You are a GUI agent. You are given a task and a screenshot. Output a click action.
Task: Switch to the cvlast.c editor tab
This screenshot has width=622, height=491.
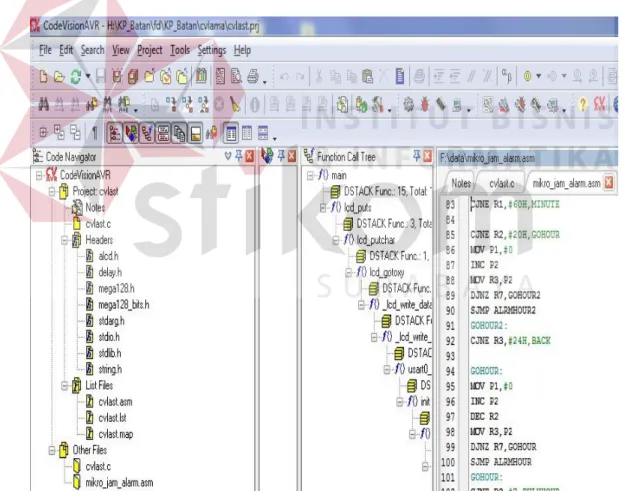pyautogui.click(x=502, y=183)
